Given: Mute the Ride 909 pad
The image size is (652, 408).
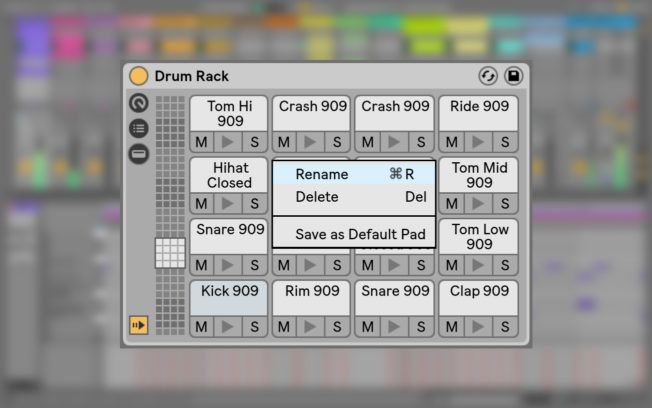Looking at the screenshot, I should point(452,142).
